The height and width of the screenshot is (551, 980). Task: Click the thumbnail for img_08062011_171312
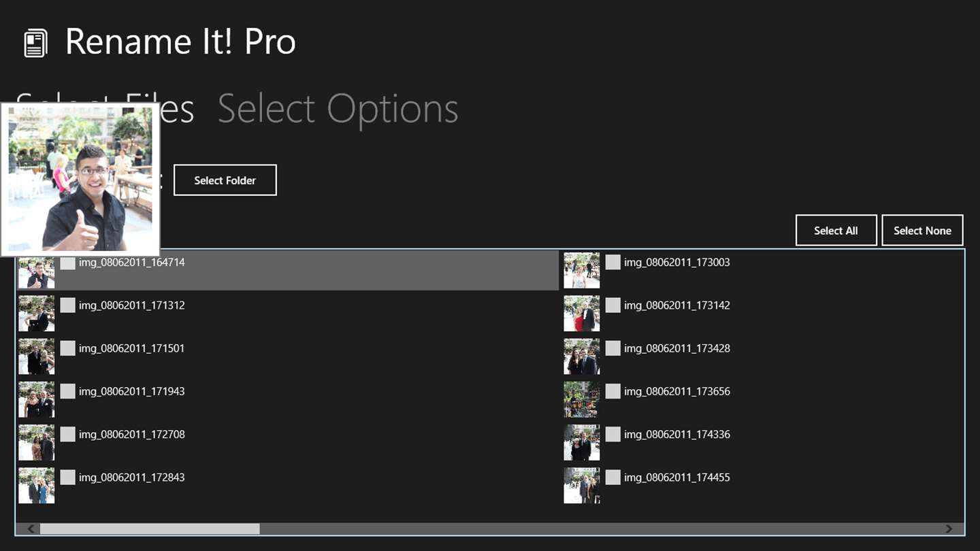(x=36, y=314)
